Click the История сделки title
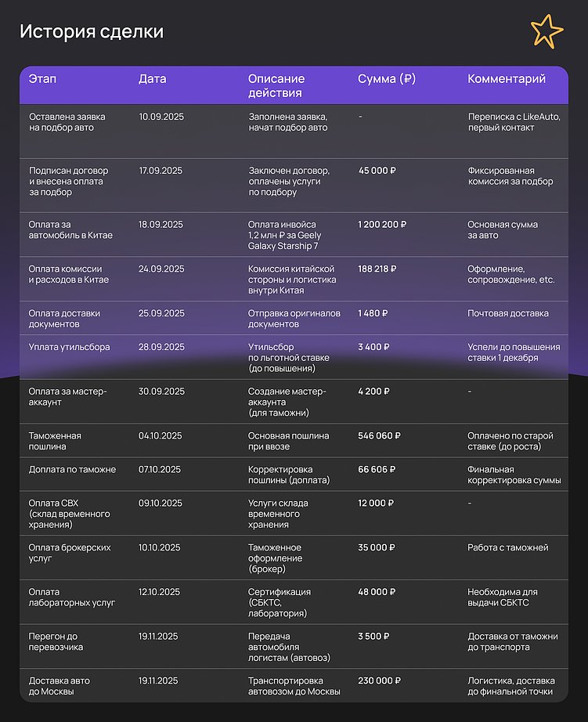 92,32
